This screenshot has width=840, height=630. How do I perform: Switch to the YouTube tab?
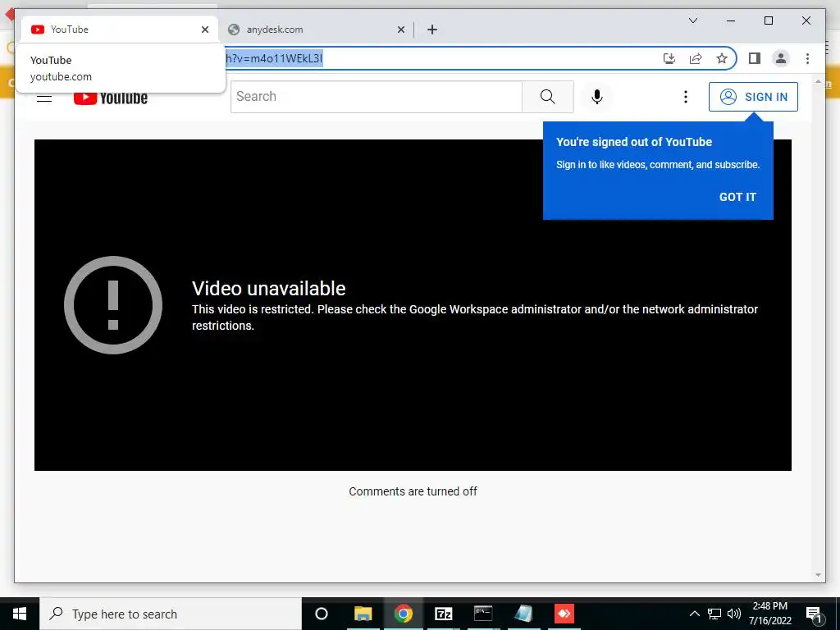pos(119,30)
